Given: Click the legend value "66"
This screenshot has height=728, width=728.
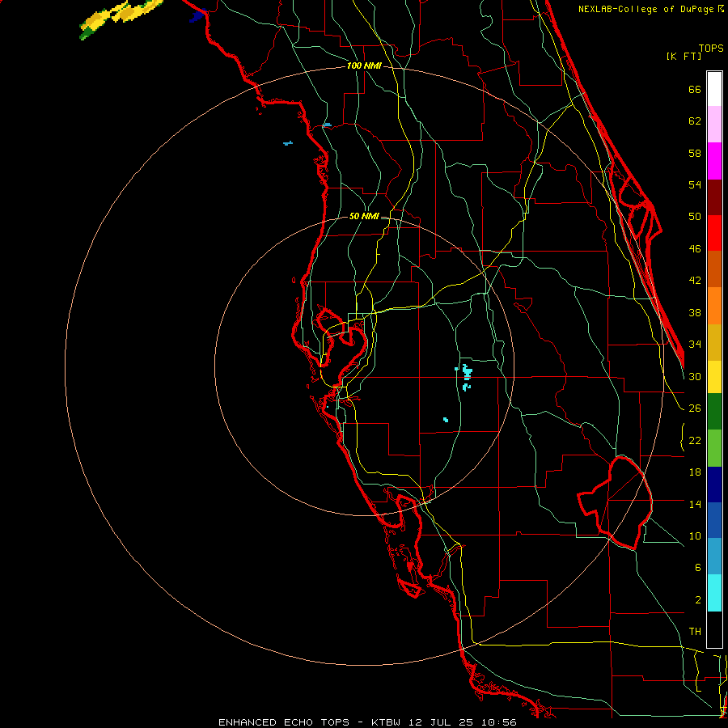Looking at the screenshot, I should click(x=695, y=89).
